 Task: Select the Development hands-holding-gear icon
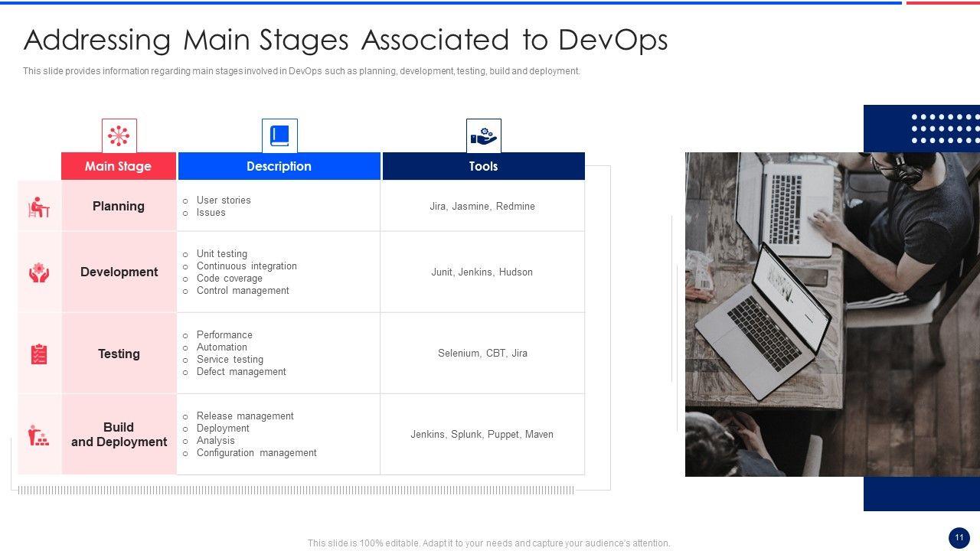39,272
